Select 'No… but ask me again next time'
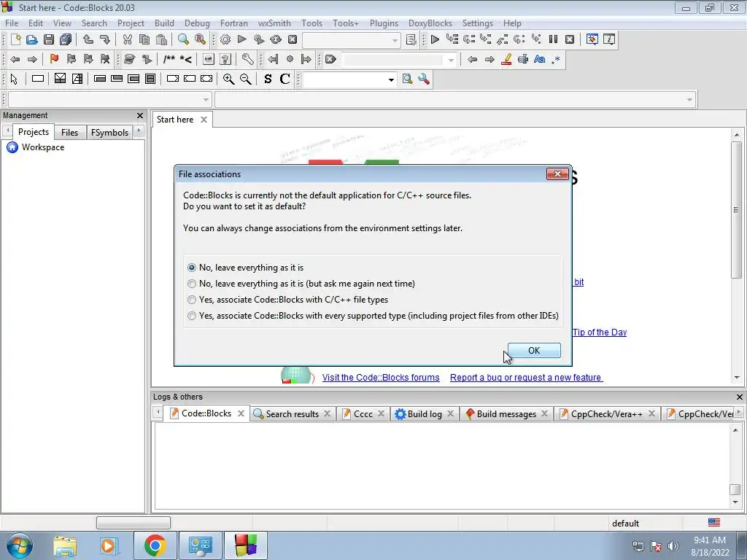The width and height of the screenshot is (747, 560). pyautogui.click(x=301, y=284)
